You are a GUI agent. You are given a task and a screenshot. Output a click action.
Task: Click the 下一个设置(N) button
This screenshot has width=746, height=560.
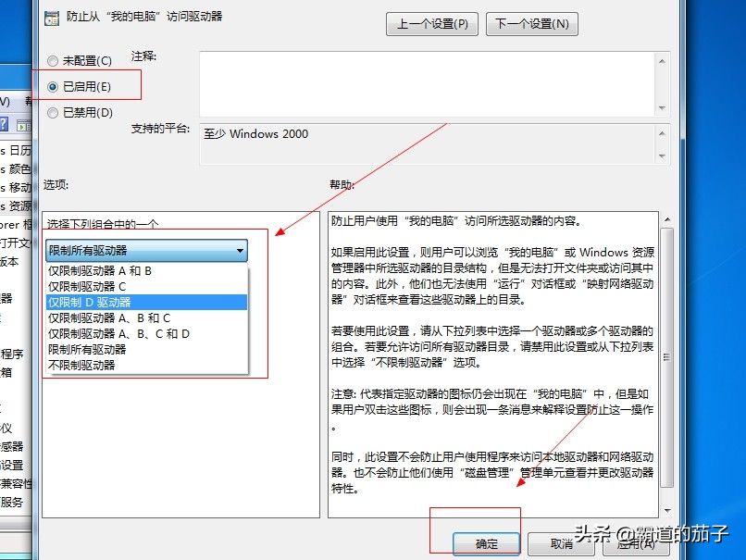pyautogui.click(x=531, y=25)
